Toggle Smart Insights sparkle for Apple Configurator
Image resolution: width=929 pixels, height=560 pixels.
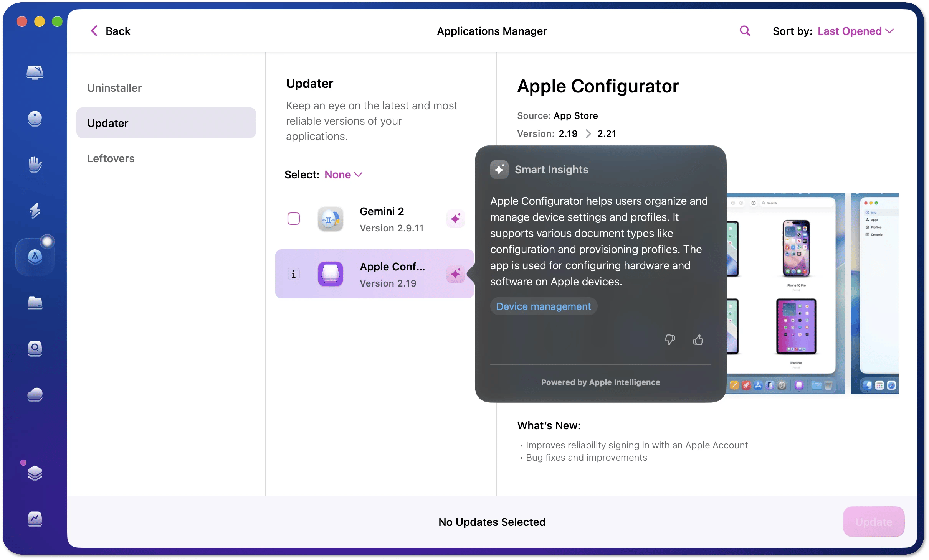[x=456, y=274]
